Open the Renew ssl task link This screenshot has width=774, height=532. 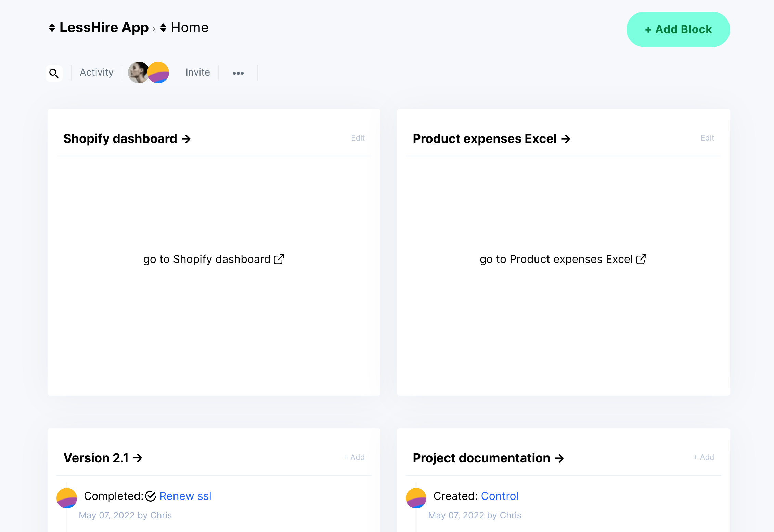[x=185, y=496]
